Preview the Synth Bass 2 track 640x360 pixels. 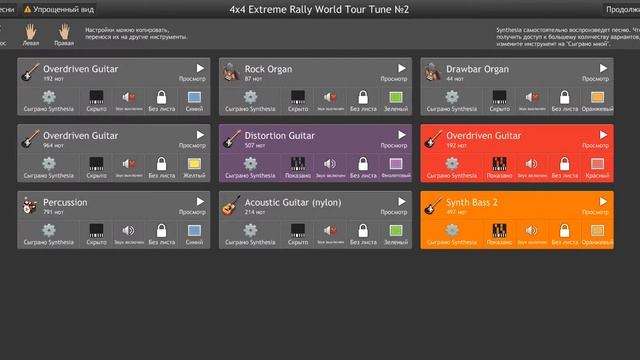[603, 202]
